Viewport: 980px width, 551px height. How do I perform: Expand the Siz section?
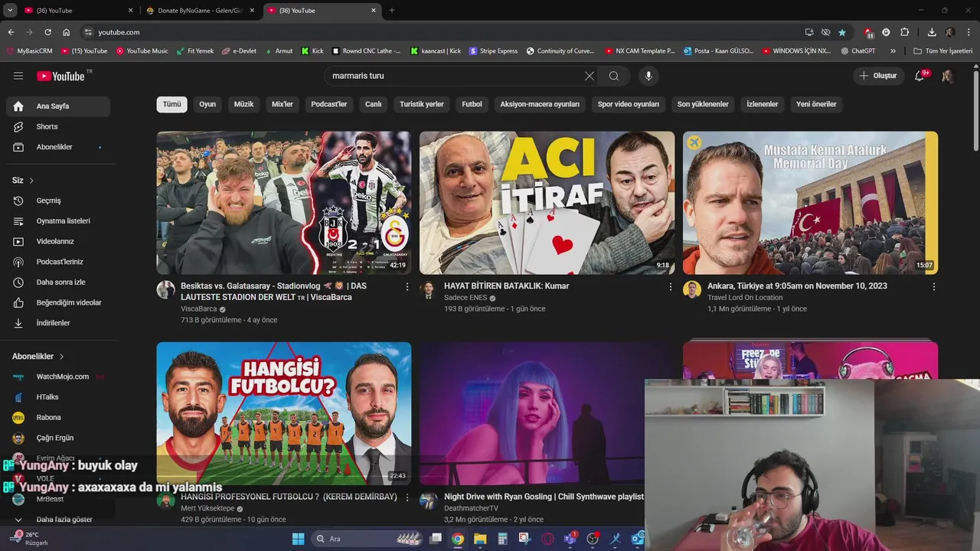[x=23, y=181]
